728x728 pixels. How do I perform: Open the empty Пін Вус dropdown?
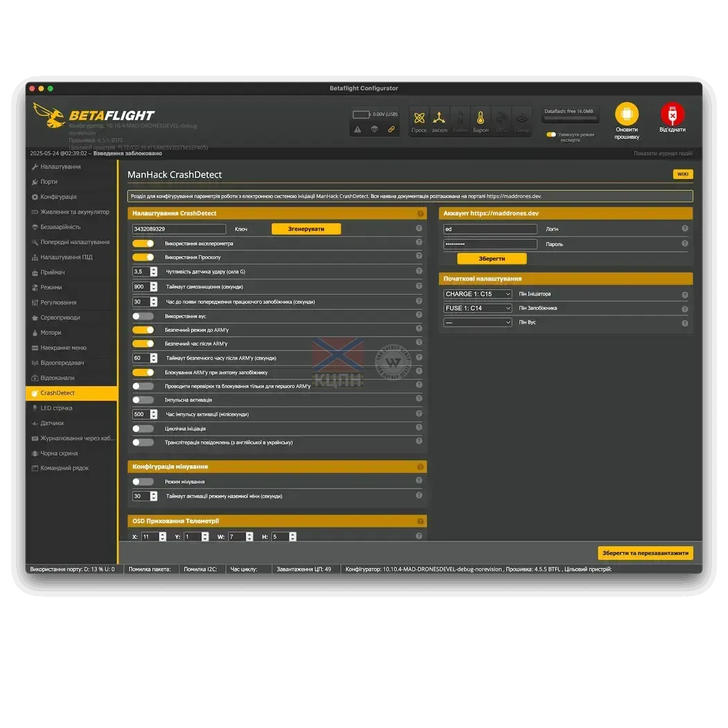click(478, 322)
